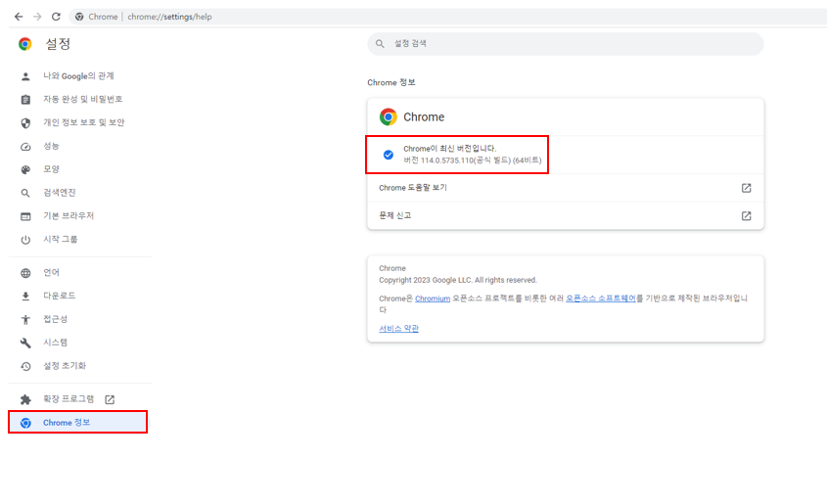This screenshot has height=504, width=827.
Task: Click the text 'Chrome이 최신 버전입니다.'
Action: tap(450, 149)
